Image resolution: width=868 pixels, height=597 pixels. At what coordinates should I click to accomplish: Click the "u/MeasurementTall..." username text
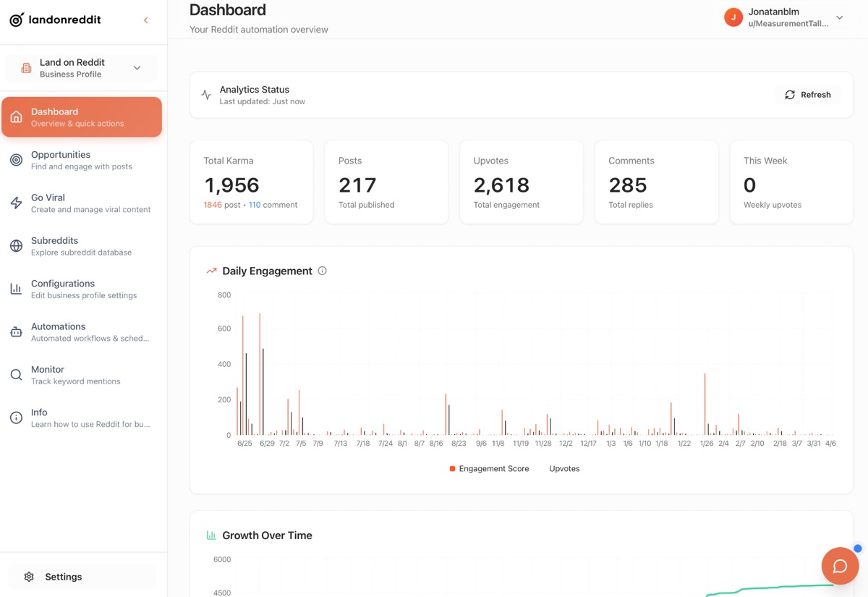coord(788,24)
